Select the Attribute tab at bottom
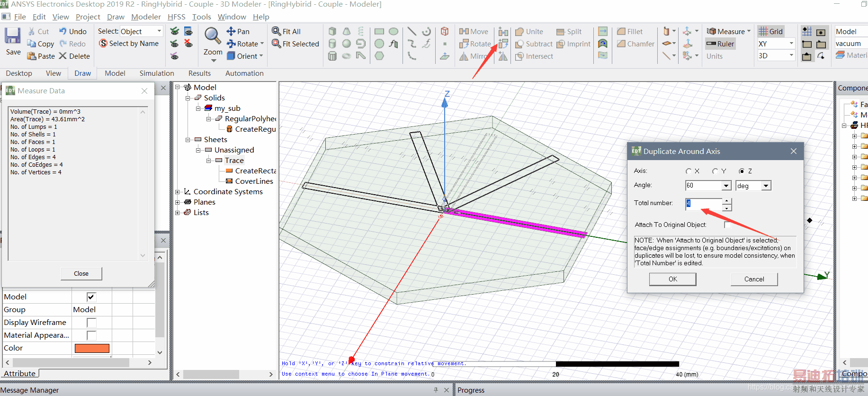 click(19, 374)
